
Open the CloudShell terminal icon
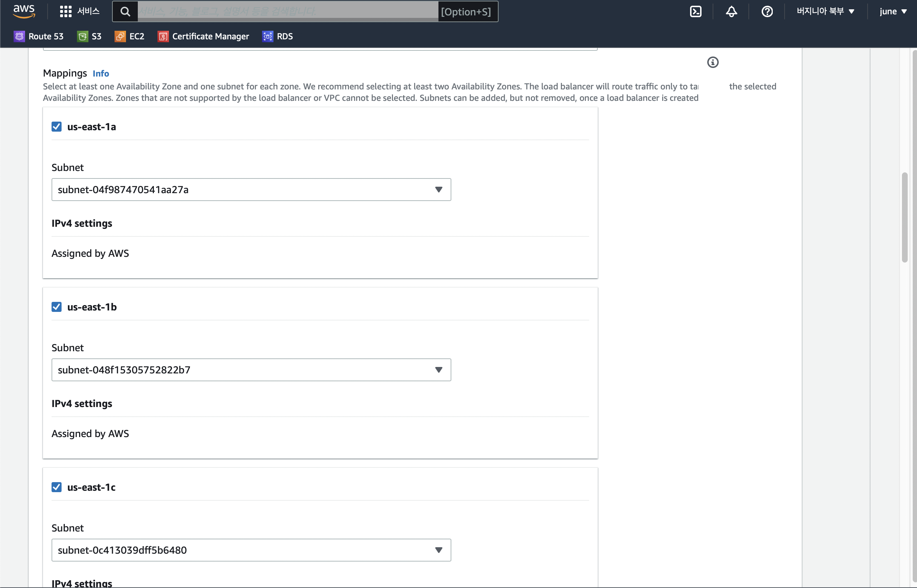pos(696,11)
